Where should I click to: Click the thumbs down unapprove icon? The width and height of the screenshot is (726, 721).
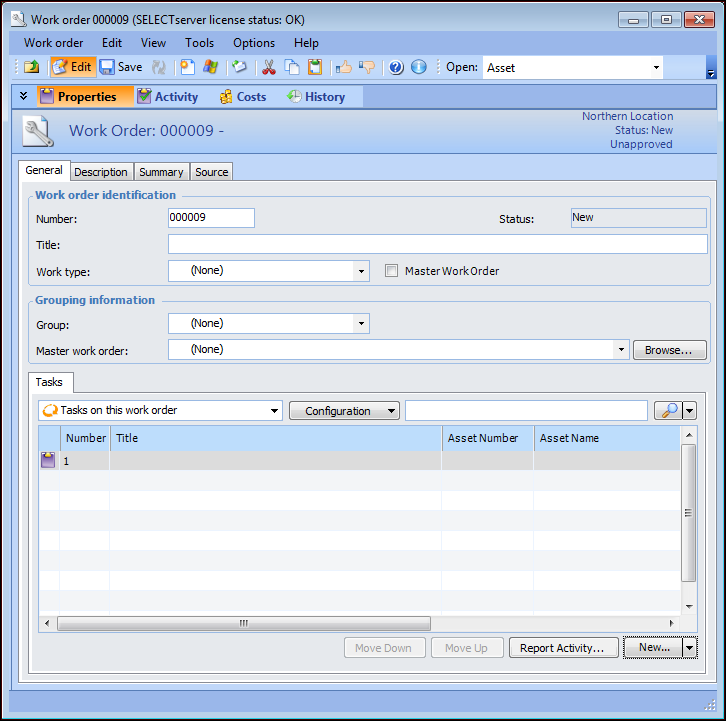[x=367, y=67]
